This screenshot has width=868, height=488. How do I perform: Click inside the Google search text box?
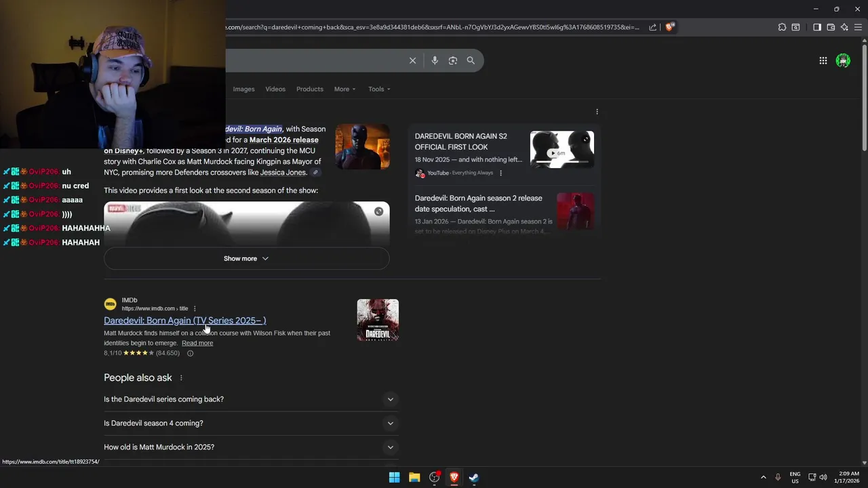315,60
